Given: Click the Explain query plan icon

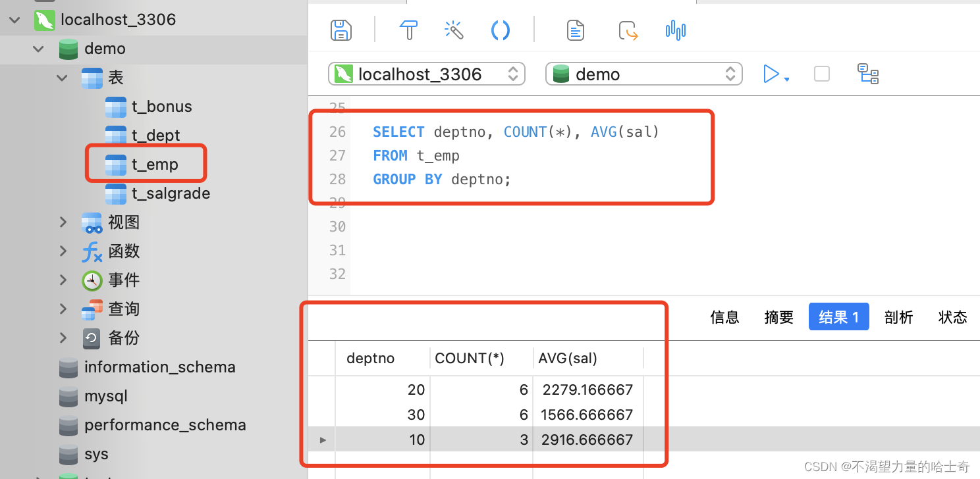Looking at the screenshot, I should click(868, 74).
